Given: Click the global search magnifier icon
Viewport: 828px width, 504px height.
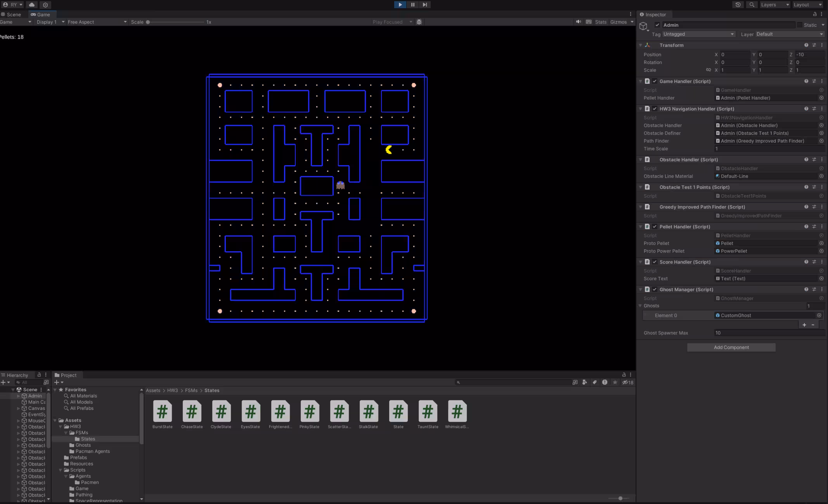Looking at the screenshot, I should tap(752, 5).
